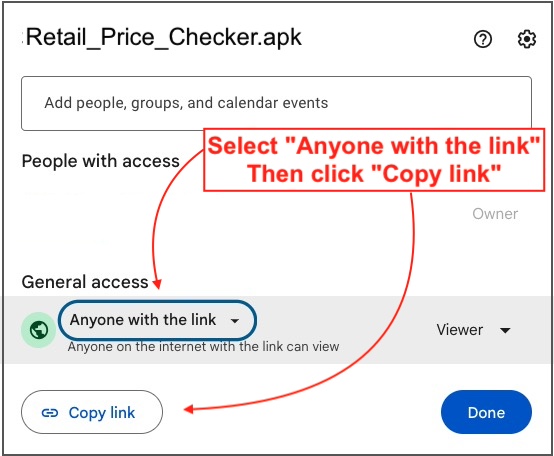The height and width of the screenshot is (456, 554).
Task: Open the help question mark icon
Action: point(483,39)
